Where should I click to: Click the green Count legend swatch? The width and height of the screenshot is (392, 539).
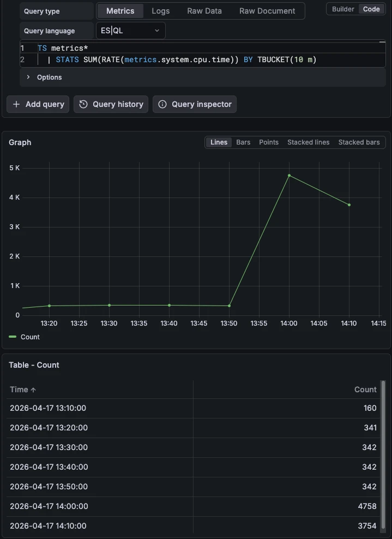pyautogui.click(x=13, y=337)
